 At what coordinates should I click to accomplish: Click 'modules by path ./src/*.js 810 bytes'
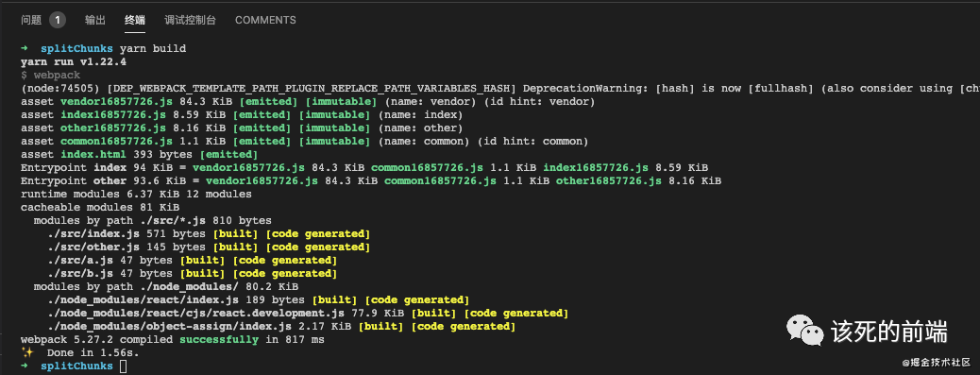click(x=153, y=221)
